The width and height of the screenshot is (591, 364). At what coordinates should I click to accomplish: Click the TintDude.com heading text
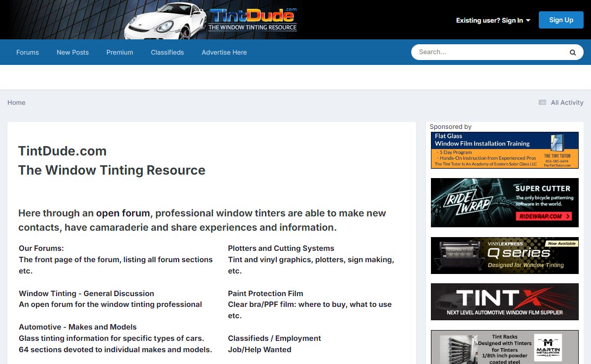click(x=63, y=151)
